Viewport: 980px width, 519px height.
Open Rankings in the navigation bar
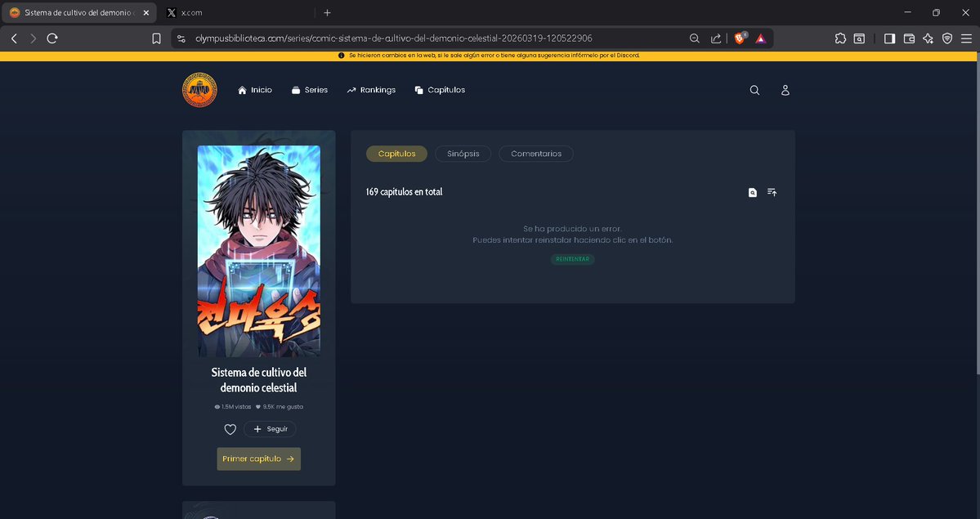(x=371, y=90)
